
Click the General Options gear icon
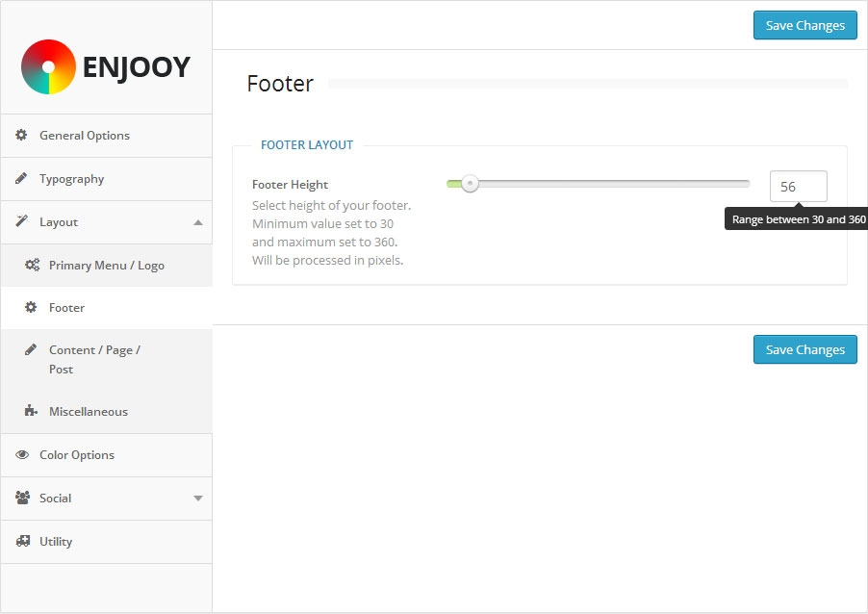pos(21,136)
